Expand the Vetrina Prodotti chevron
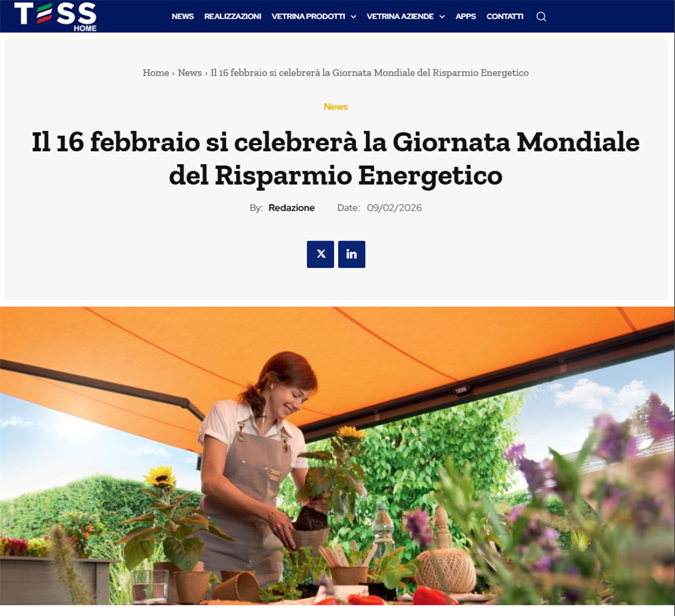The height and width of the screenshot is (616, 675). tap(353, 16)
